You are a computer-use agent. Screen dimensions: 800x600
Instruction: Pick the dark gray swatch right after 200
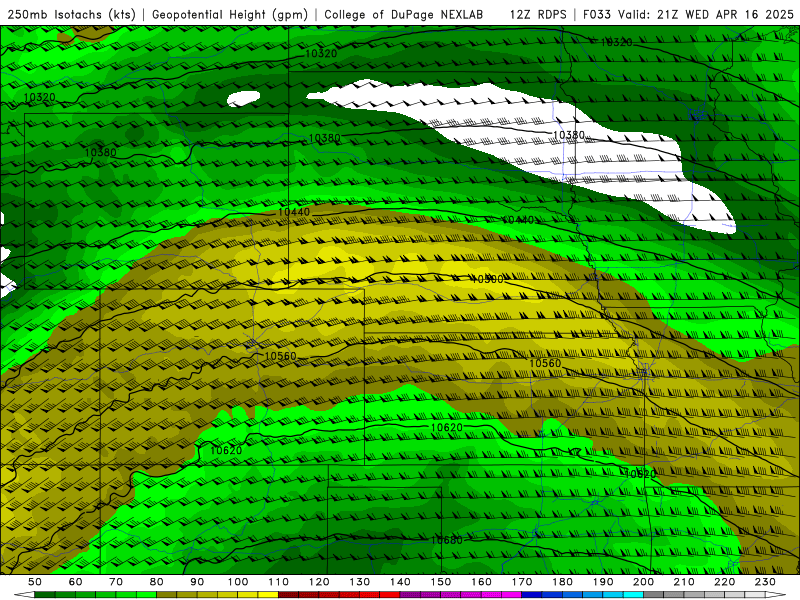pyautogui.click(x=654, y=595)
